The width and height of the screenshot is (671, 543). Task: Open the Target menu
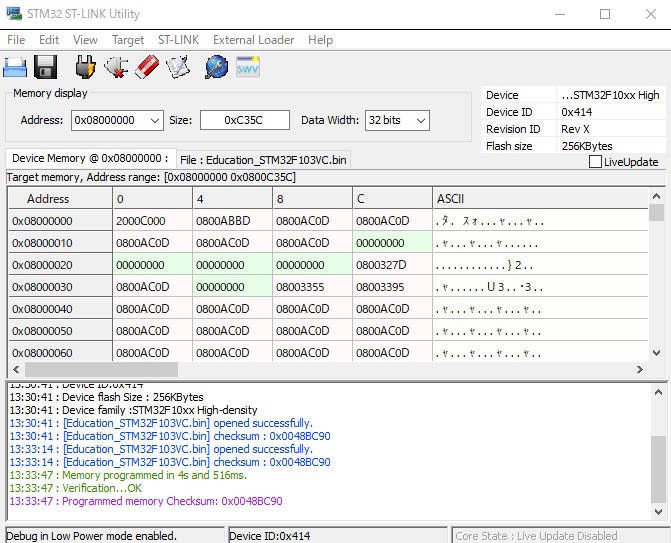(x=128, y=40)
